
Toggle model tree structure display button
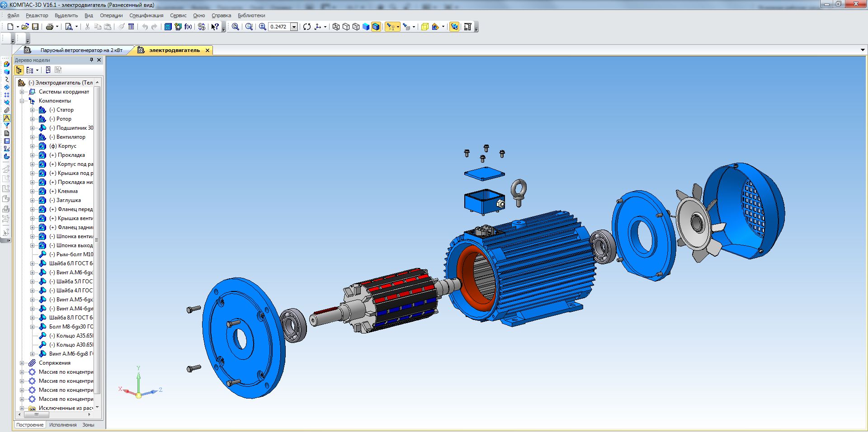coord(19,70)
